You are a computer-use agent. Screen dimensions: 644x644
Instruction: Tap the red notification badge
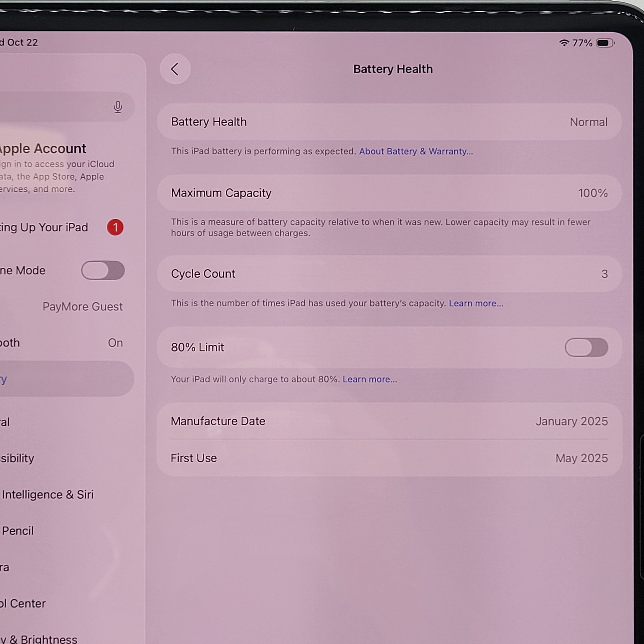tap(115, 227)
